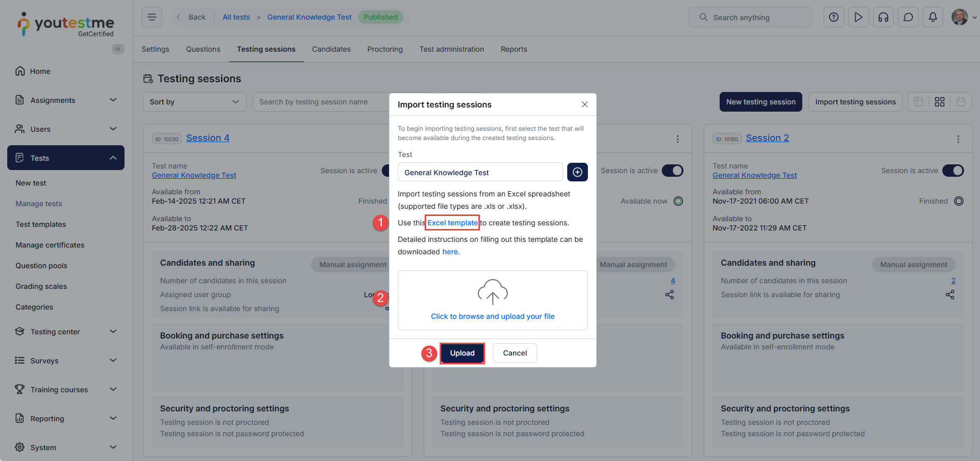Expand the Testing center sidebar section

[66, 332]
